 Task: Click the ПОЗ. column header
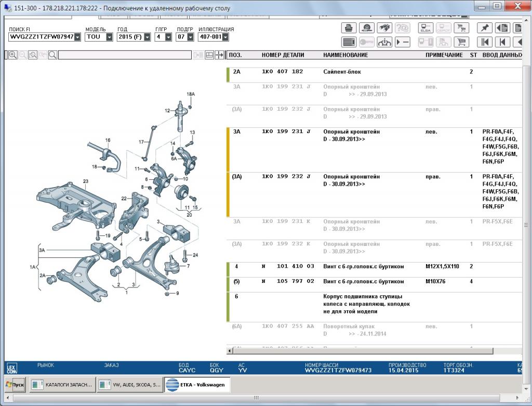pos(235,55)
